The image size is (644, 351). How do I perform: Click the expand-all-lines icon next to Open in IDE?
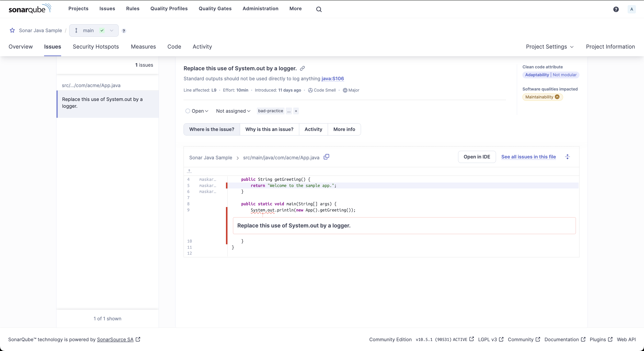coord(568,157)
